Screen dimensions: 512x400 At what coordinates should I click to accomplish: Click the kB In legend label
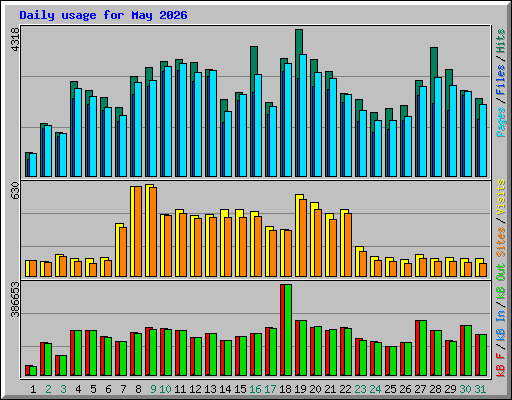coord(501,327)
